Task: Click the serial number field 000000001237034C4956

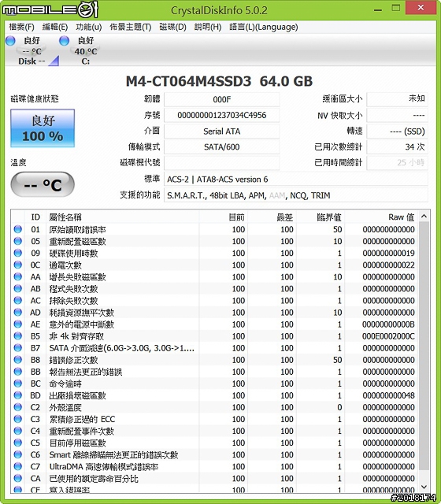Action: pyautogui.click(x=222, y=115)
